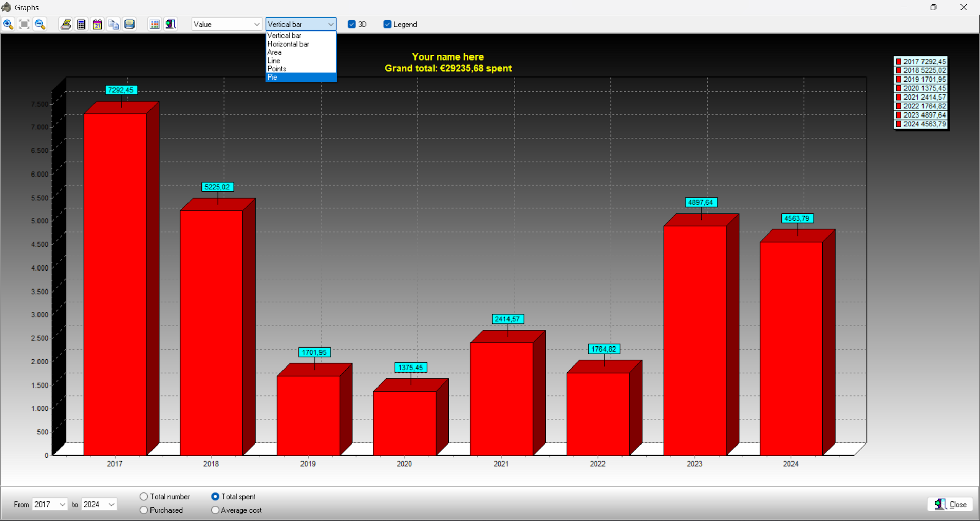Print the graph using the printer icon
The image size is (980, 521).
(x=65, y=24)
